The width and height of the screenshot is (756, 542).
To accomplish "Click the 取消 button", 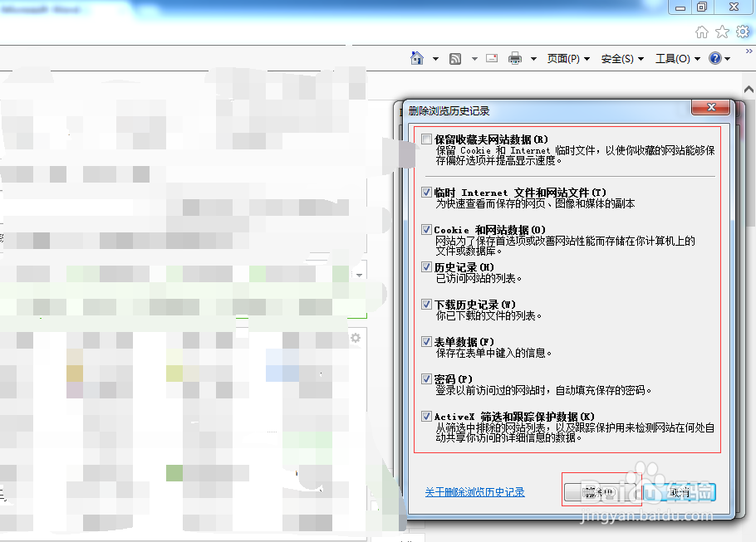I will (x=680, y=492).
